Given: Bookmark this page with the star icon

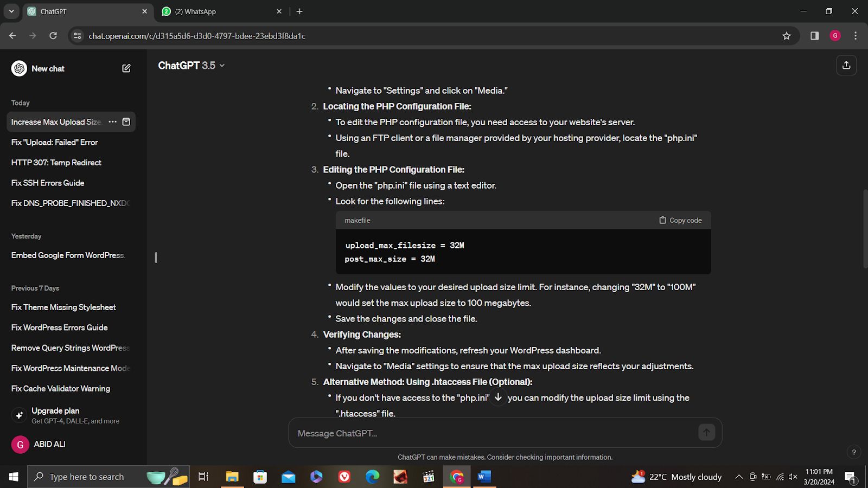Looking at the screenshot, I should click(x=786, y=36).
